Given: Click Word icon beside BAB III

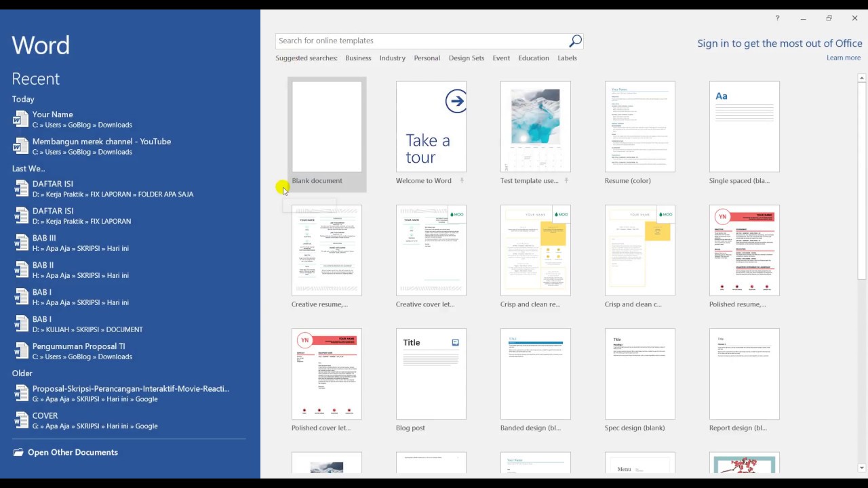Looking at the screenshot, I should 20,243.
